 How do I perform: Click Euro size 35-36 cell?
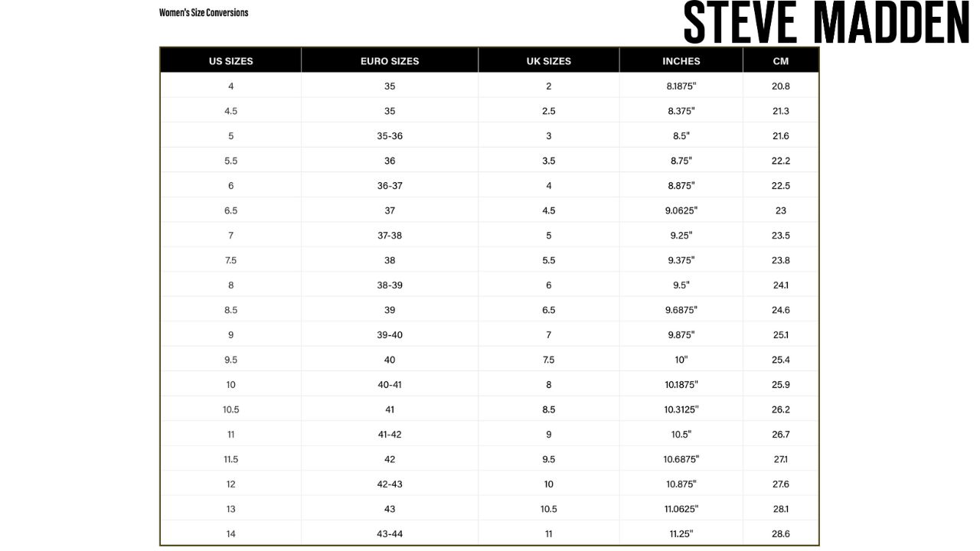pos(390,135)
